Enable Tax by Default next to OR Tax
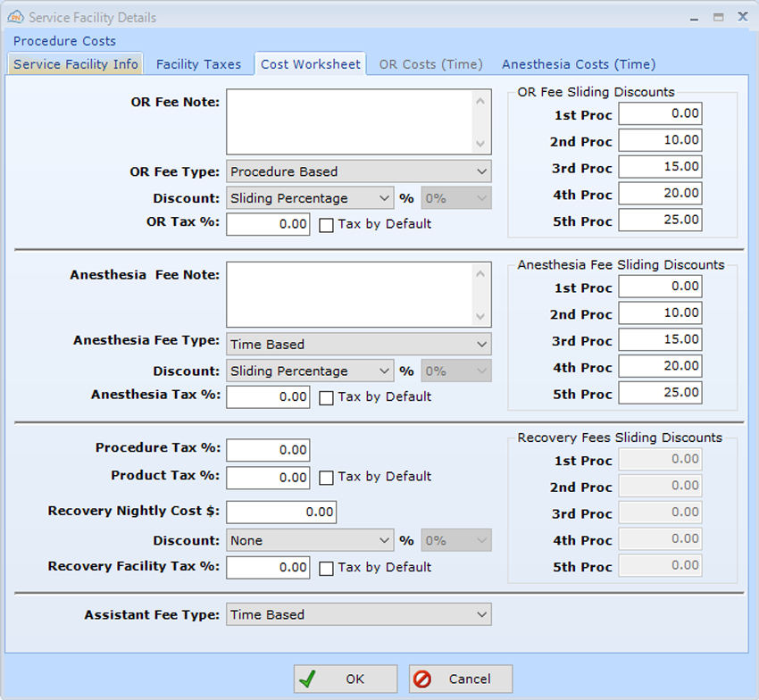 point(326,225)
